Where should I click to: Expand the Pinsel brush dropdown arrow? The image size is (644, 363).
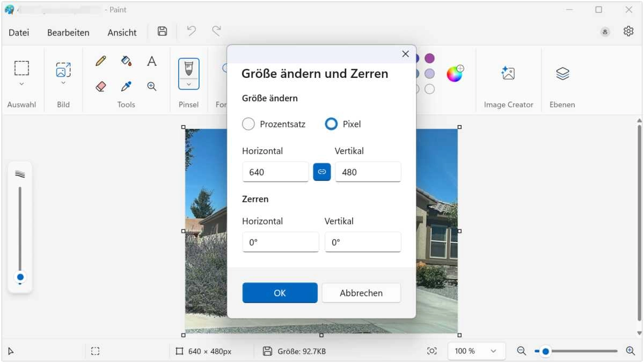[x=188, y=84]
